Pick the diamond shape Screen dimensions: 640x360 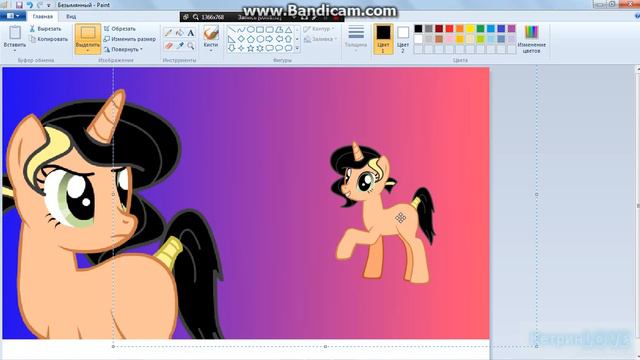pos(241,39)
